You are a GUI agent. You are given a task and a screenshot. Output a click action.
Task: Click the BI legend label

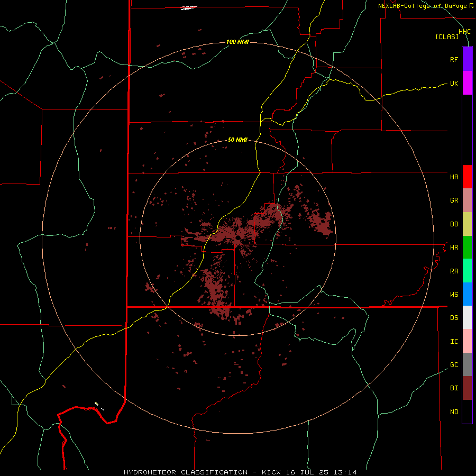[454, 388]
